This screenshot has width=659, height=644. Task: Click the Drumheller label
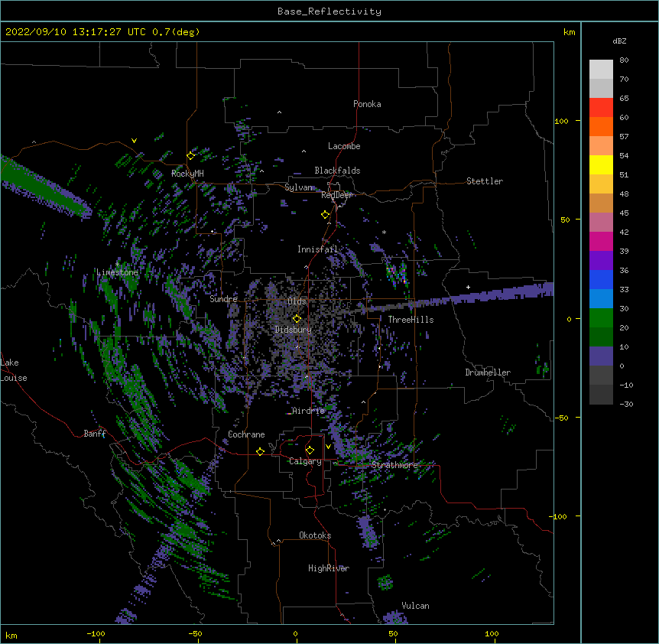pos(488,372)
